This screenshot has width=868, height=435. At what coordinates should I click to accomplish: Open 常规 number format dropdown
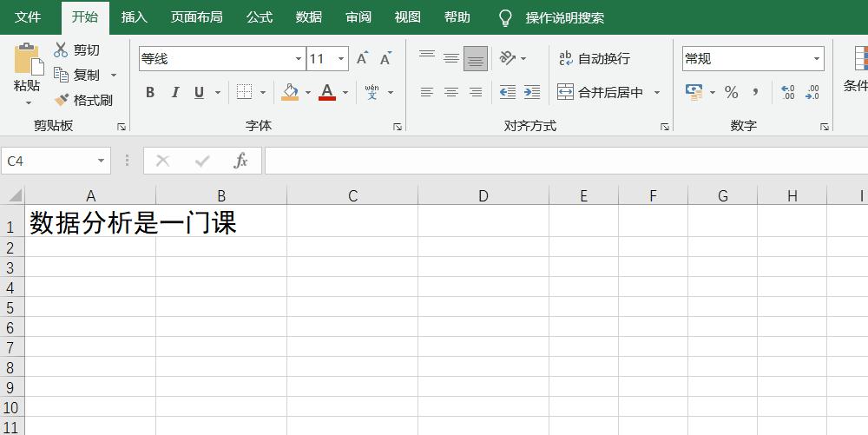[817, 59]
